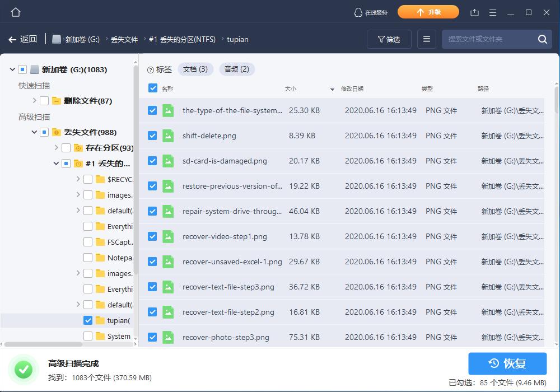Viewport: 560px width, 392px height.
Task: Click the green scan-complete checkmark icon
Action: (x=23, y=369)
